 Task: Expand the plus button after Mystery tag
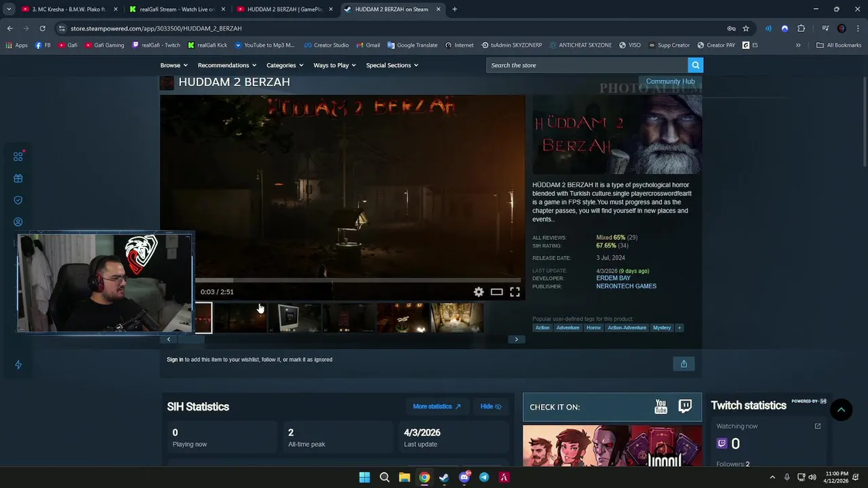click(679, 328)
